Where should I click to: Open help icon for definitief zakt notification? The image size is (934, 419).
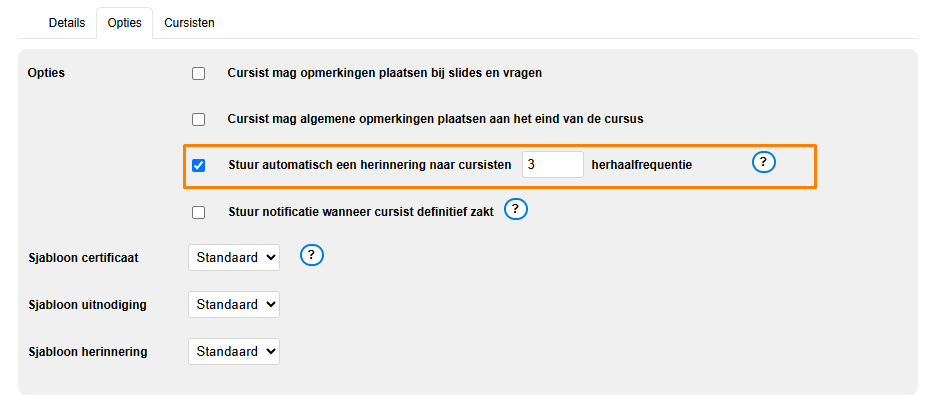515,209
